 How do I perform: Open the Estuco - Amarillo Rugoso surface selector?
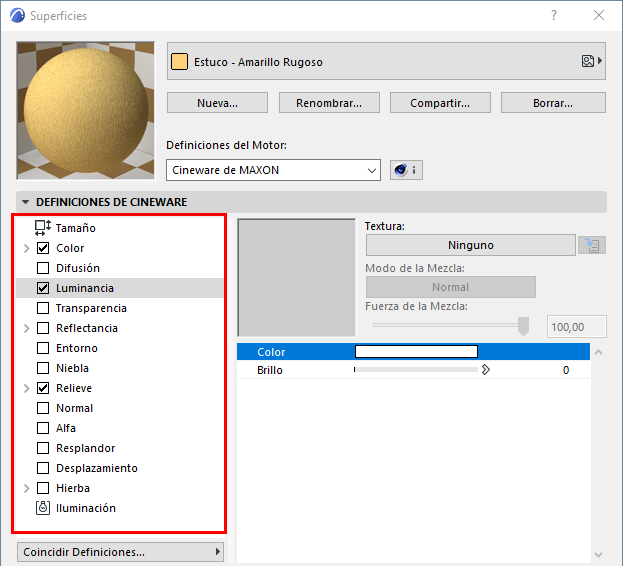click(386, 61)
